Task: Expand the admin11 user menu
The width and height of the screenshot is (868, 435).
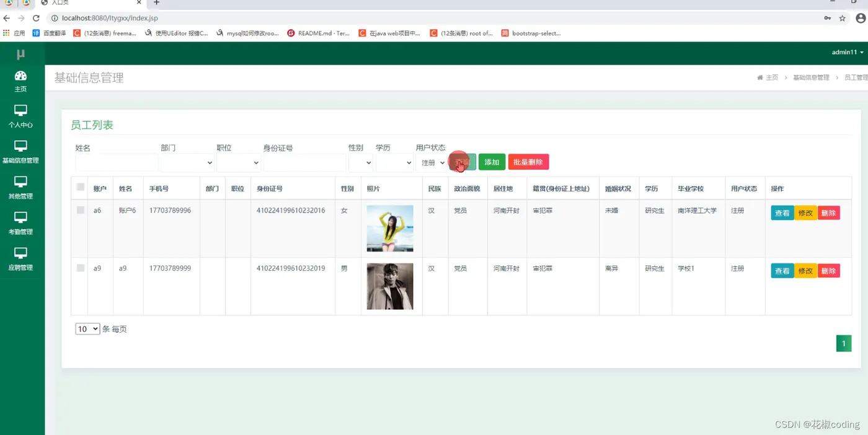Action: point(848,53)
